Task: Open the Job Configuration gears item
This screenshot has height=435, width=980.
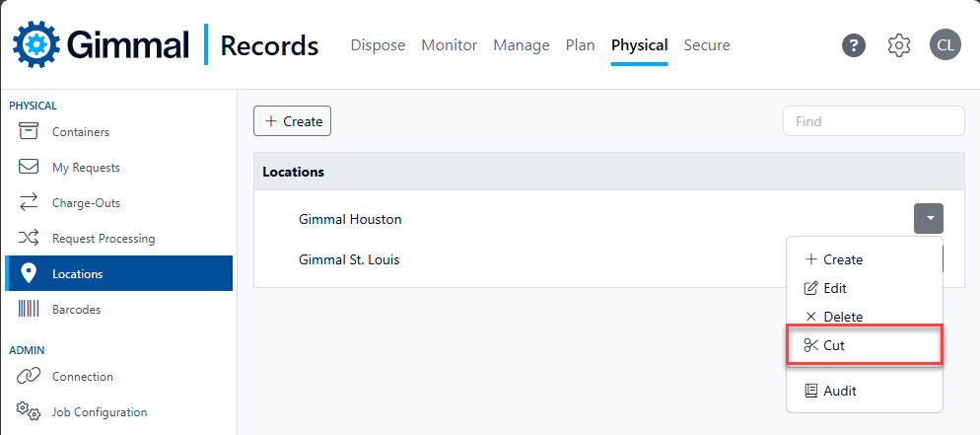Action: click(x=83, y=412)
